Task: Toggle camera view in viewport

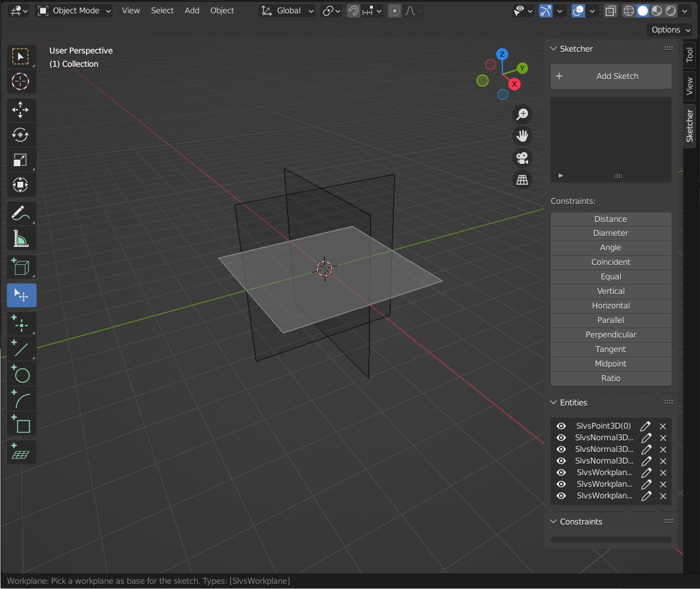Action: point(522,158)
